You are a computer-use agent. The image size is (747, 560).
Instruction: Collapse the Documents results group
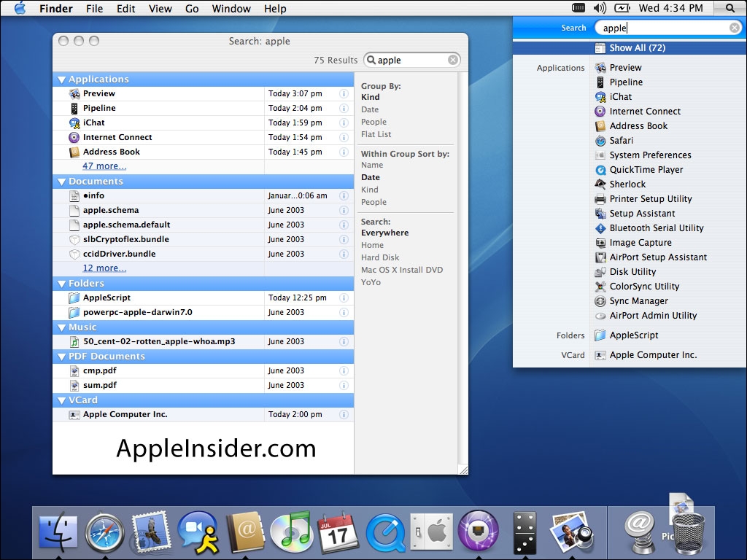point(61,182)
